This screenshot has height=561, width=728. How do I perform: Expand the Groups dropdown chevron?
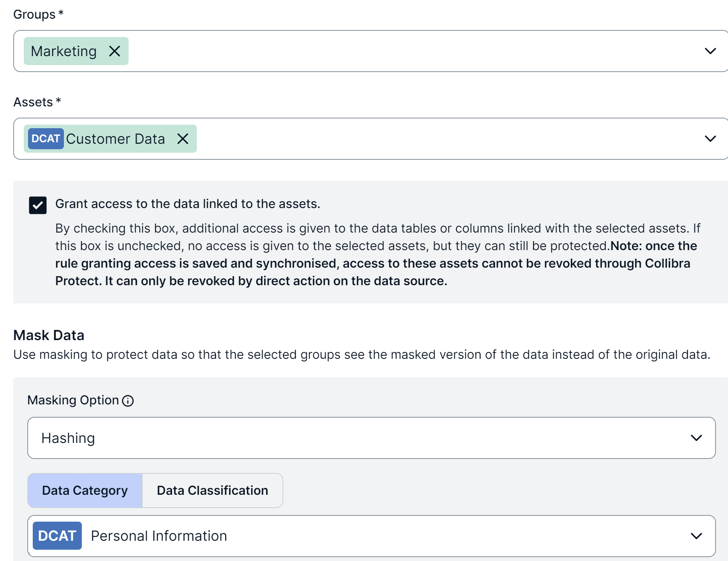coord(710,51)
